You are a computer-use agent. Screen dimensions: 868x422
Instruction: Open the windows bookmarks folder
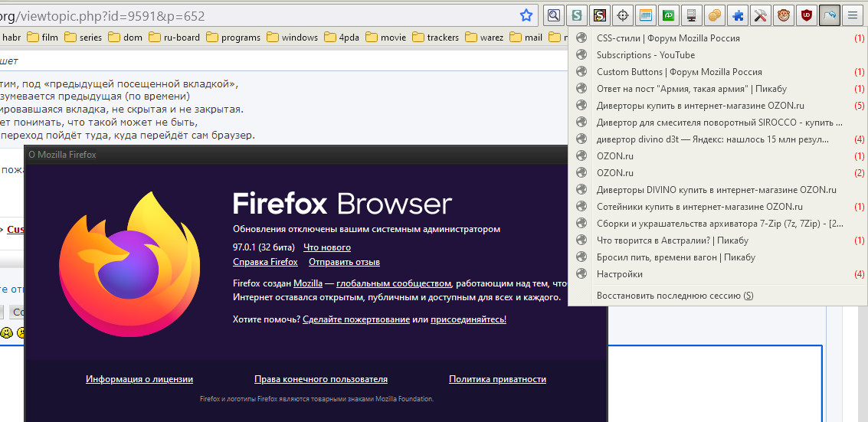point(293,38)
